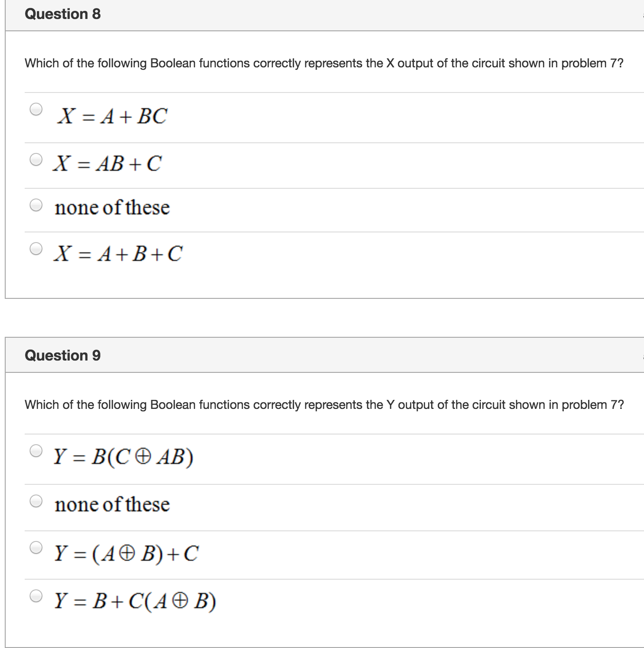
Task: Select radio button for X = A + BC
Action: click(x=36, y=109)
